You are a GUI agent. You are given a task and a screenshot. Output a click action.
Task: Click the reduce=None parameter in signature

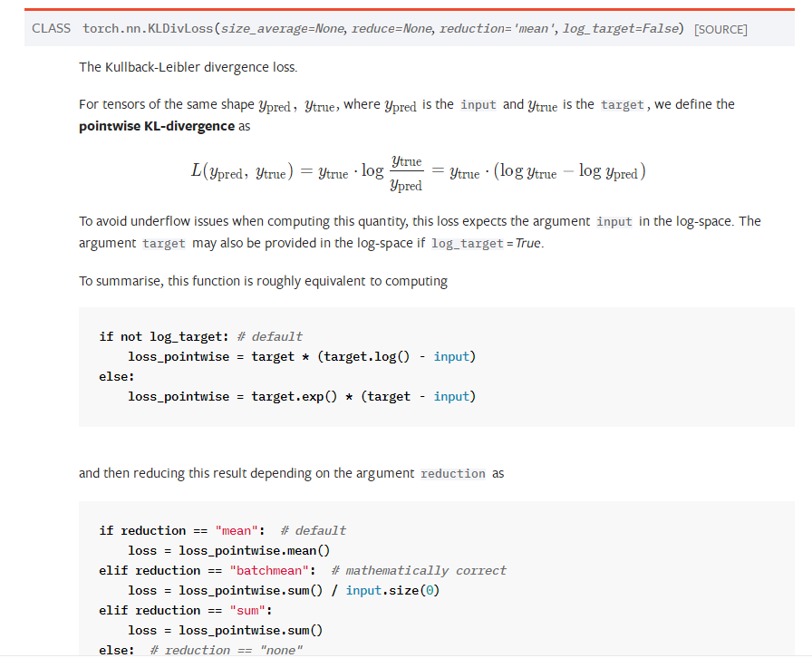[x=392, y=28]
